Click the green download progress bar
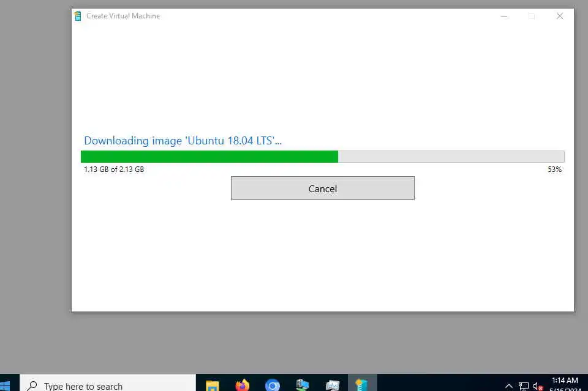Viewport: 588px width, 391px height. (323, 157)
